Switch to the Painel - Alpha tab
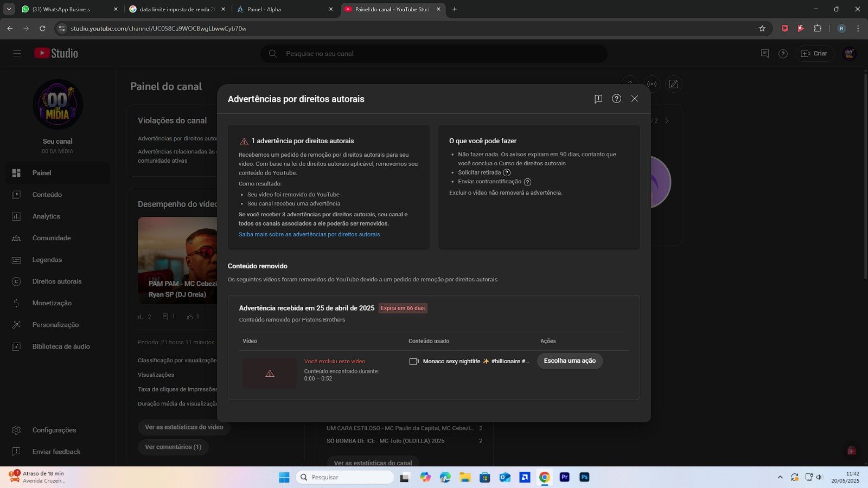868x488 pixels. 285,9
